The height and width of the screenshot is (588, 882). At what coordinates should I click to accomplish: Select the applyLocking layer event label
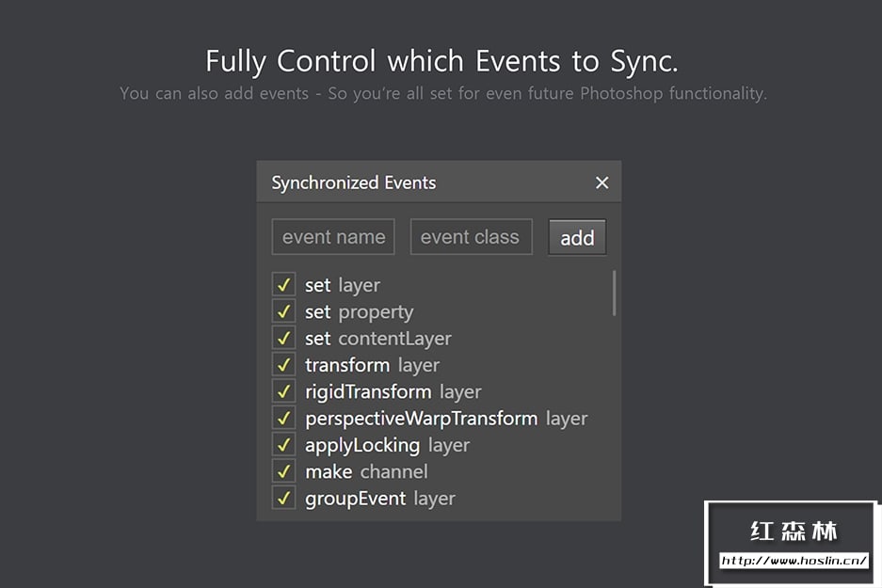(387, 445)
